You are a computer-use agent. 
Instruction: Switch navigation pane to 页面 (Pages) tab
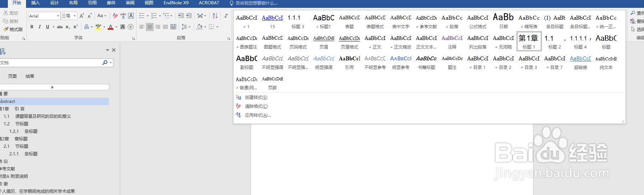[12, 76]
